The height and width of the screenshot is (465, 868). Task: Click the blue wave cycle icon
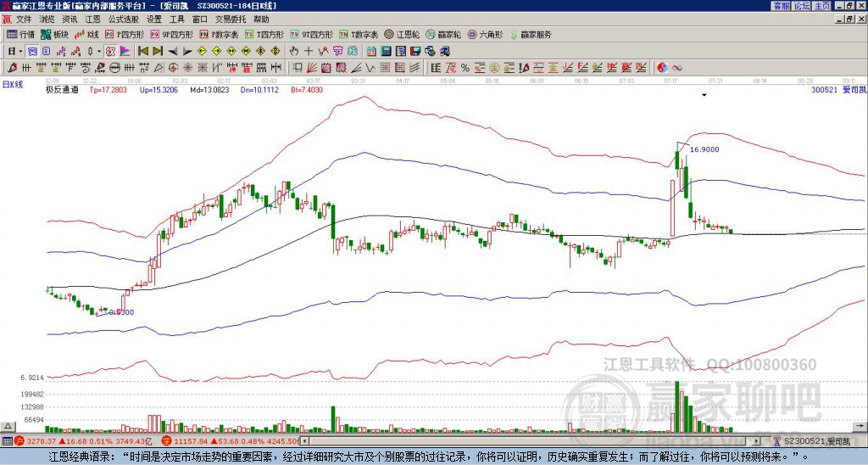tap(677, 68)
